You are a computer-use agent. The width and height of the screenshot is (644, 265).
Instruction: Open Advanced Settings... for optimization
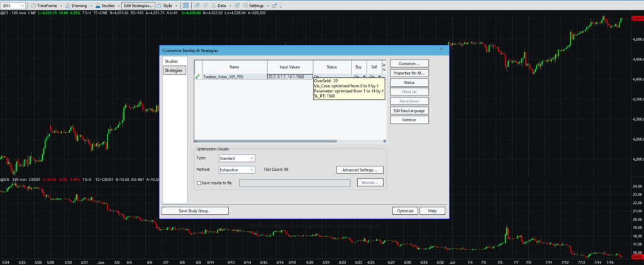[x=360, y=170]
